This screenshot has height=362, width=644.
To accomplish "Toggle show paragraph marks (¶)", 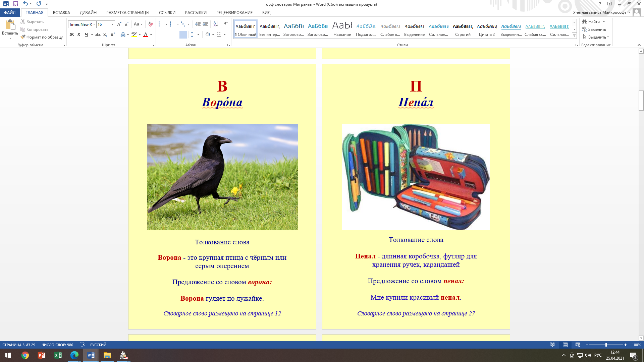I will pos(226,24).
